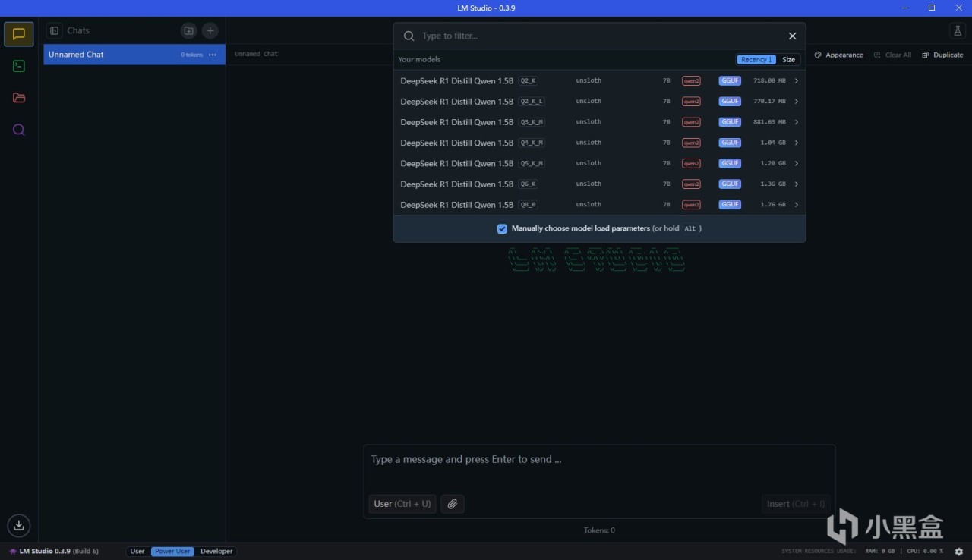Click the magnifier icon in model filter

(409, 36)
